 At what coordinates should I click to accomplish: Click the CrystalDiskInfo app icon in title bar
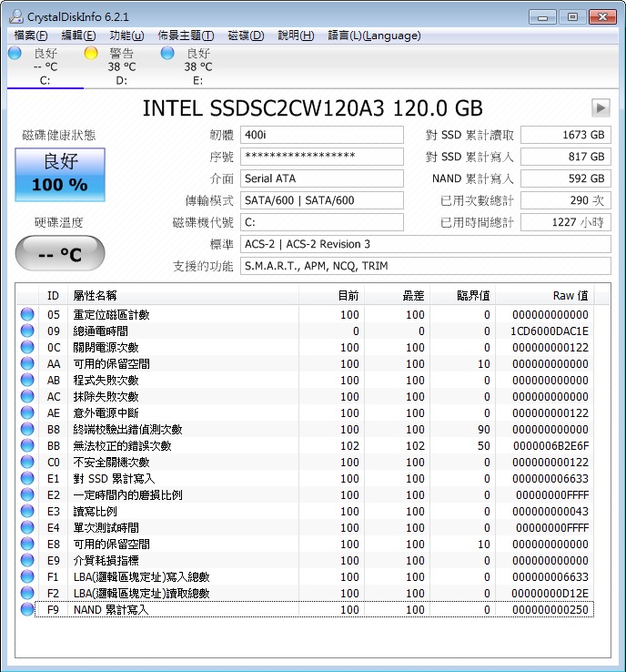tap(16, 16)
